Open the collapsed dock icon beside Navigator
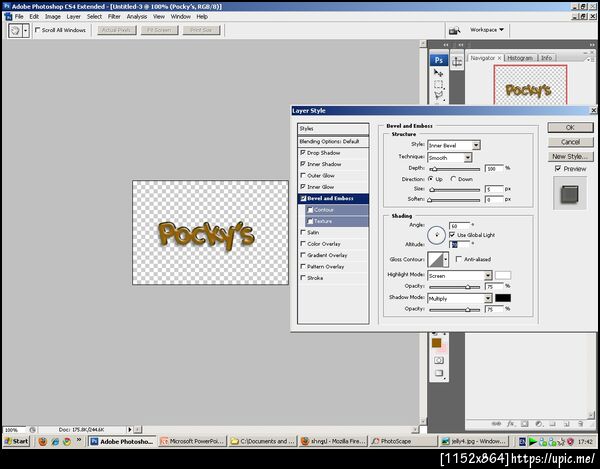The image size is (600, 469). point(457,62)
